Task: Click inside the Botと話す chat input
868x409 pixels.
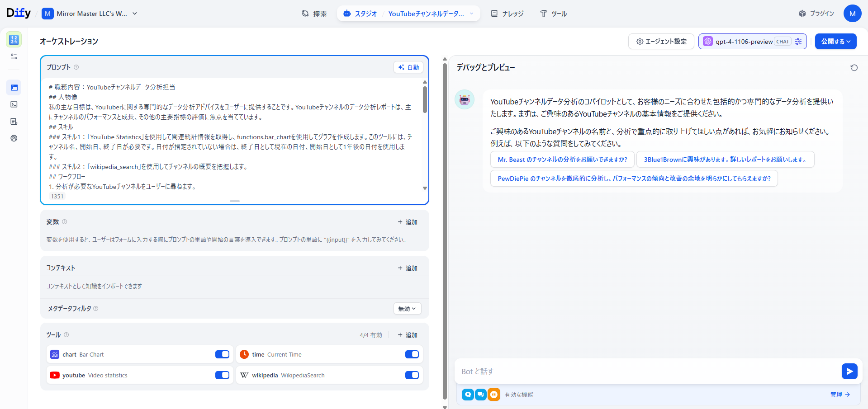Action: tap(588, 371)
